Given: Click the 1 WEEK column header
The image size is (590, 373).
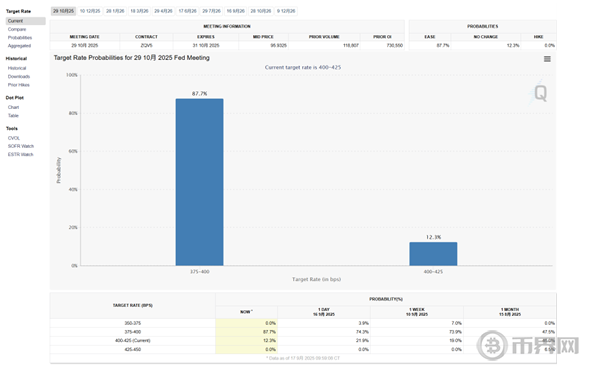Looking at the screenshot, I should (x=417, y=312).
